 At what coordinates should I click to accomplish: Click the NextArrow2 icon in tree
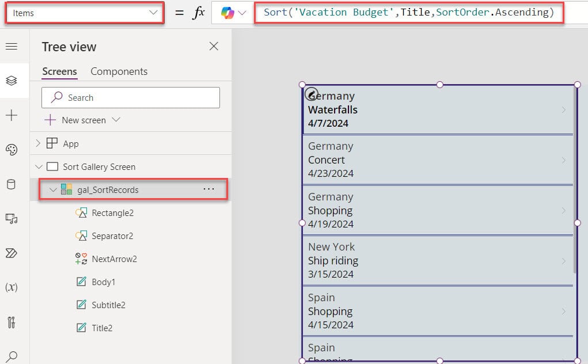[x=81, y=259]
